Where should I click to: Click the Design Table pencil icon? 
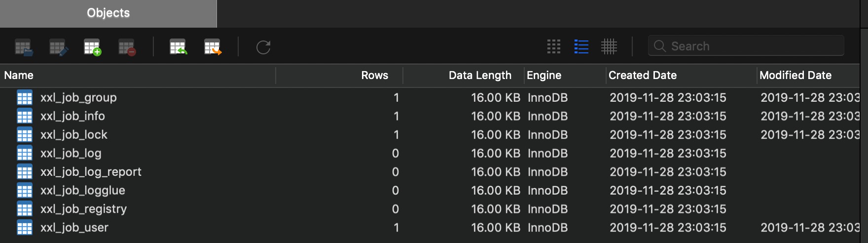[58, 47]
